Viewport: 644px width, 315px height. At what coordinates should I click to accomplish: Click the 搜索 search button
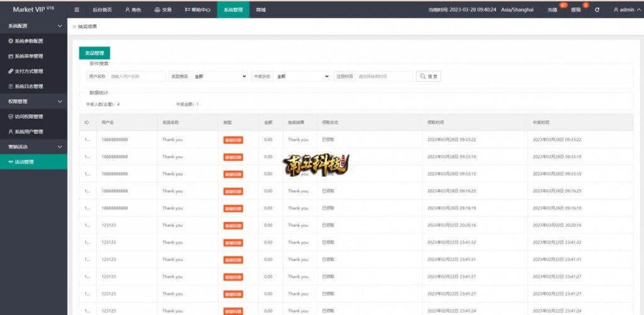point(429,76)
